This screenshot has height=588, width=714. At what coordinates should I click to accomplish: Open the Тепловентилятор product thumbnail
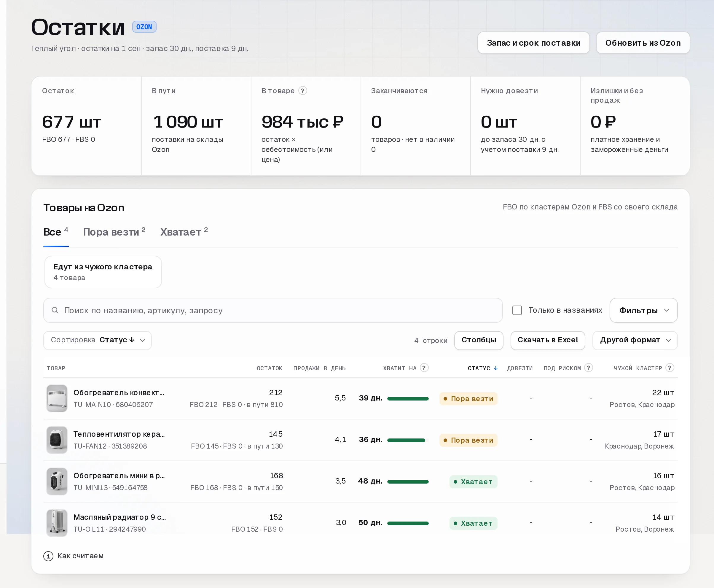57,440
